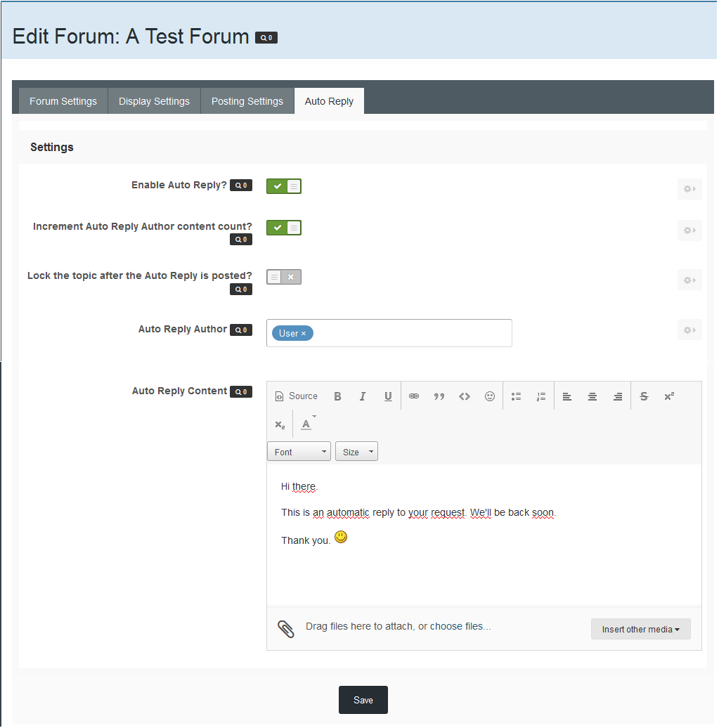Insert a quote block in editor
Screen dimensions: 719x728
[439, 396]
